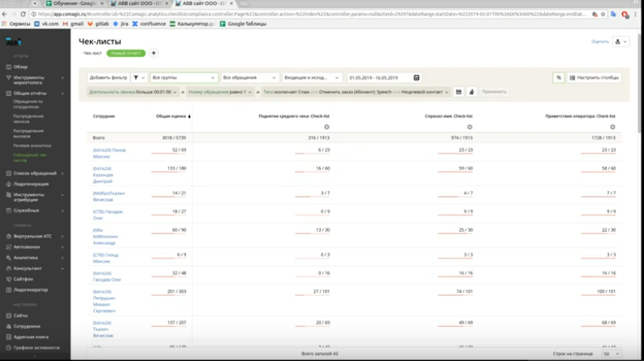Click the Аналитика sidebar icon
Screen dimensions: 644x361
[x=9, y=258]
